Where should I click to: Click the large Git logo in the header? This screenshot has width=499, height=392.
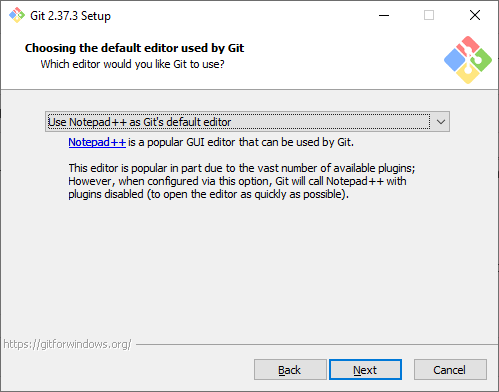coord(468,60)
